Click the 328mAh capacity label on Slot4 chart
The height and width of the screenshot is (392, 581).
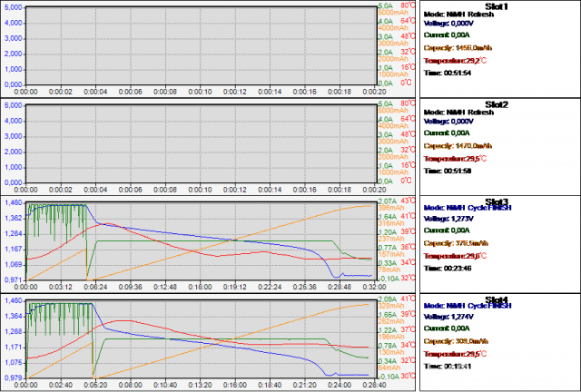[391, 306]
